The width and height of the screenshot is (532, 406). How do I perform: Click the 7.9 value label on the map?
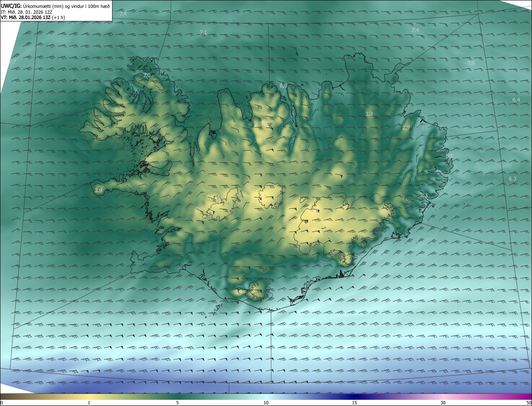pyautogui.click(x=470, y=64)
